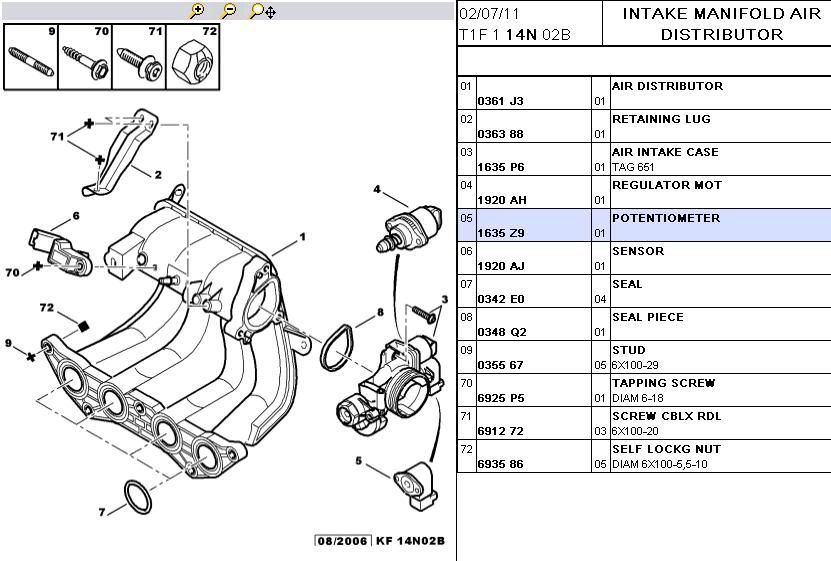831x561 pixels.
Task: Click callout 6 by the sensor
Action: [76, 216]
